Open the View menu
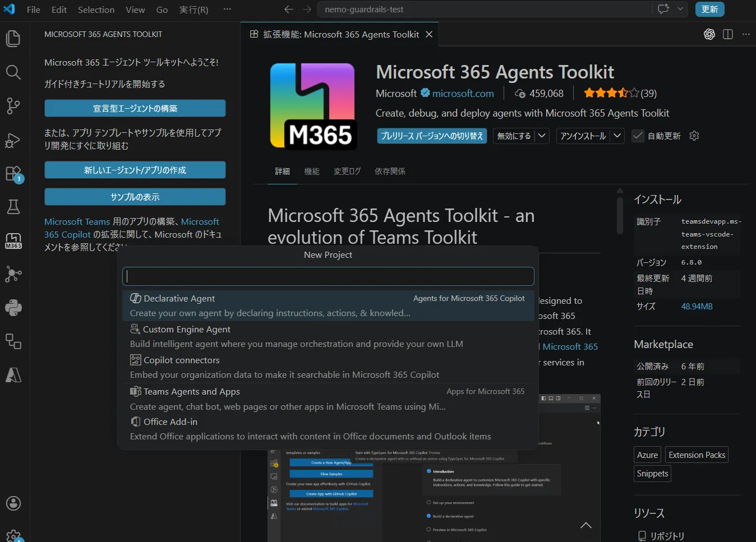This screenshot has height=542, width=756. [x=135, y=10]
